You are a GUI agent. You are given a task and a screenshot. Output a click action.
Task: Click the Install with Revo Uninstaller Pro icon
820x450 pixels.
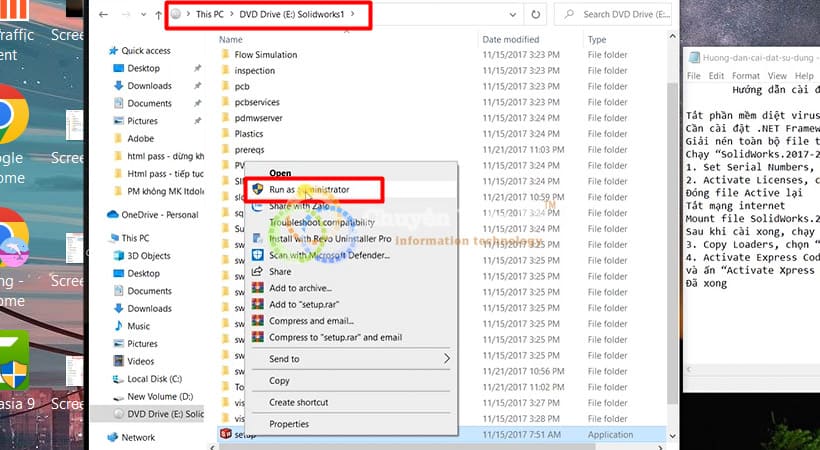[x=257, y=239]
